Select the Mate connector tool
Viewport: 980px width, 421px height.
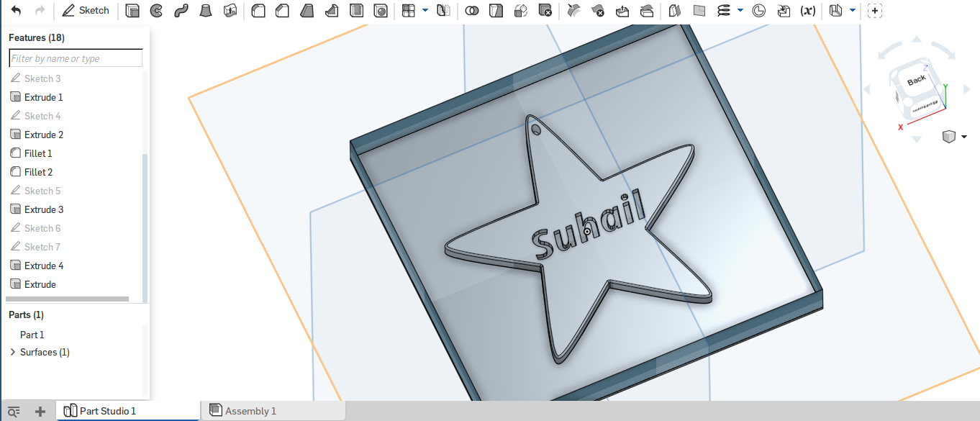tap(758, 11)
